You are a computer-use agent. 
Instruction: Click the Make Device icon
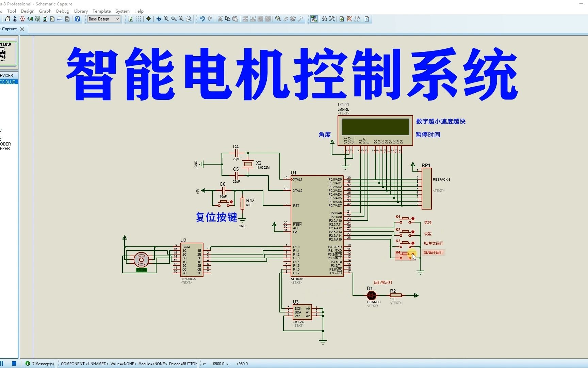point(285,19)
